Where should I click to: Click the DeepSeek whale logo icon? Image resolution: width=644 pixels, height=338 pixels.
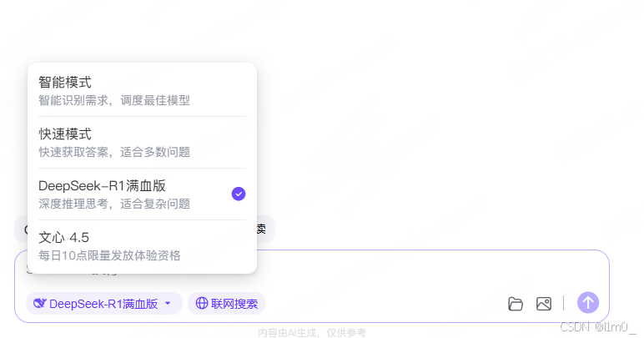click(x=39, y=304)
